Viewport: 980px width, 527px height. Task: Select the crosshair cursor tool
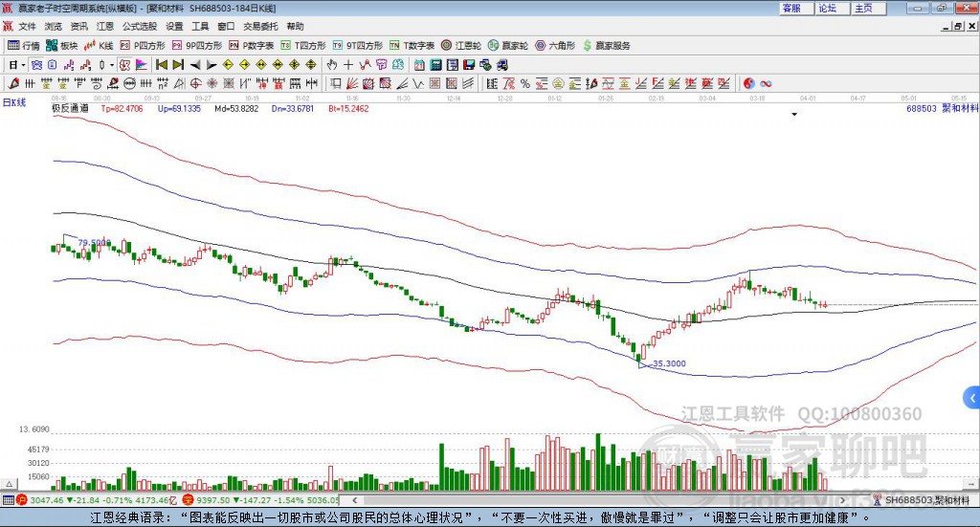point(348,65)
